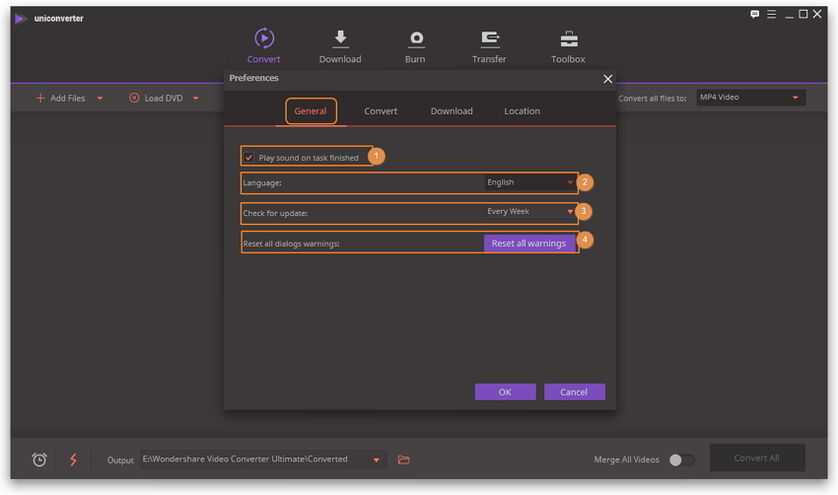This screenshot has width=838, height=495.
Task: Toggle the Merge All Videos switch
Action: [x=681, y=459]
